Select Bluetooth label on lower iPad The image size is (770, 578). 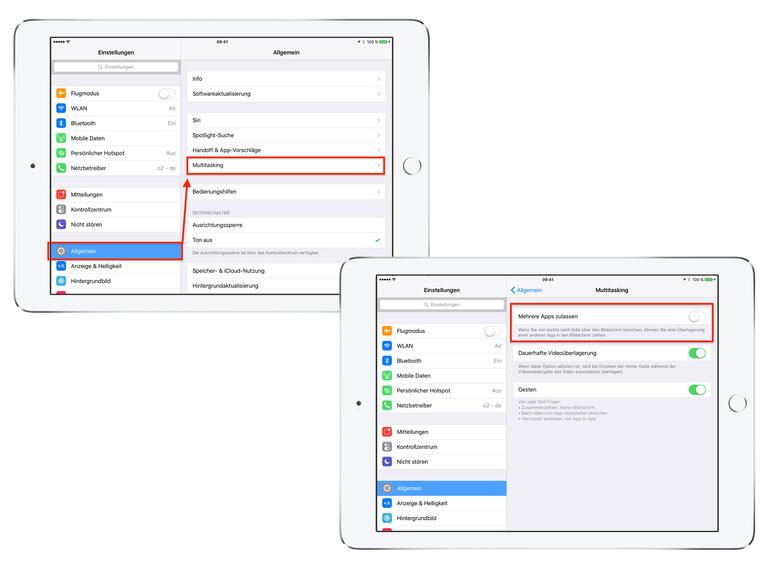tap(409, 361)
